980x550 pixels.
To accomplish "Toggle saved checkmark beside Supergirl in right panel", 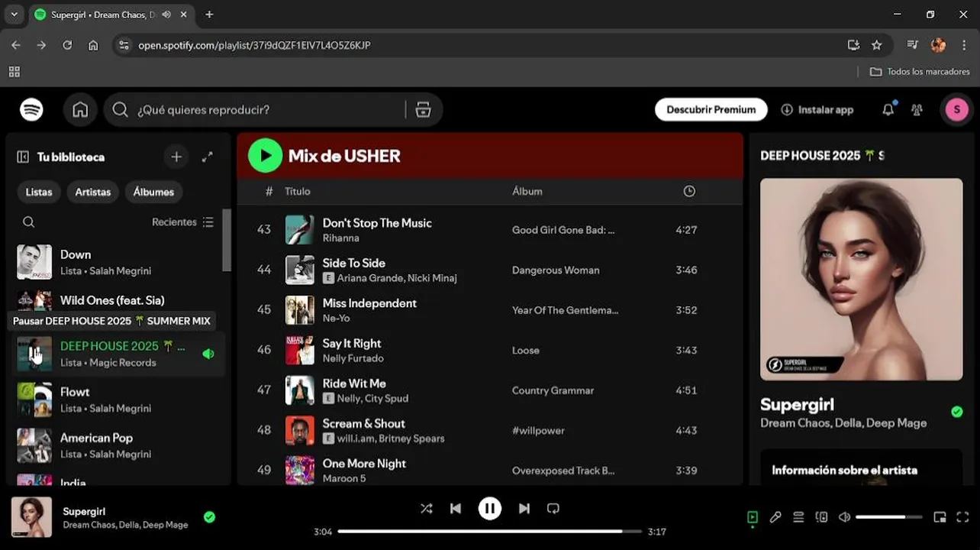I will point(957,412).
